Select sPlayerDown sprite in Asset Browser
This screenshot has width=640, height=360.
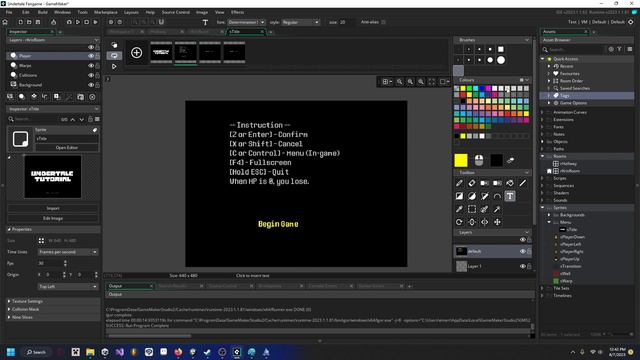click(572, 237)
